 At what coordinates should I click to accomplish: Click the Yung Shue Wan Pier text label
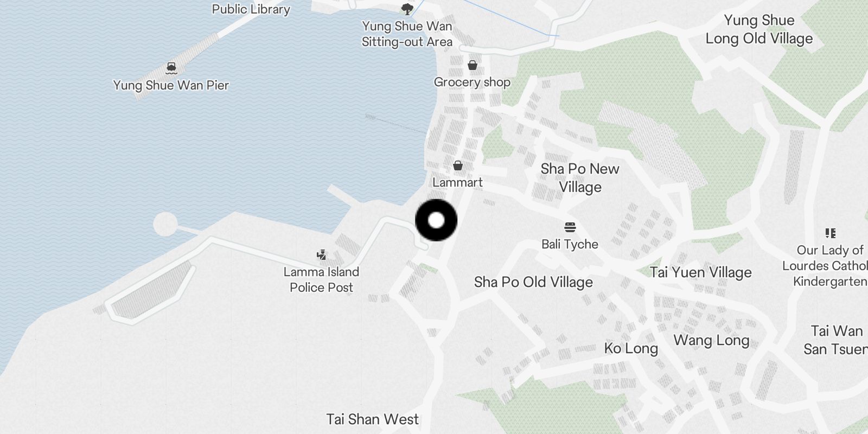click(171, 85)
